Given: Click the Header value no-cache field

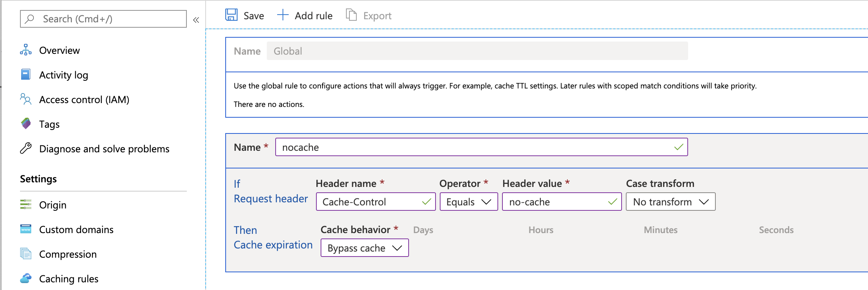Looking at the screenshot, I should [x=562, y=202].
